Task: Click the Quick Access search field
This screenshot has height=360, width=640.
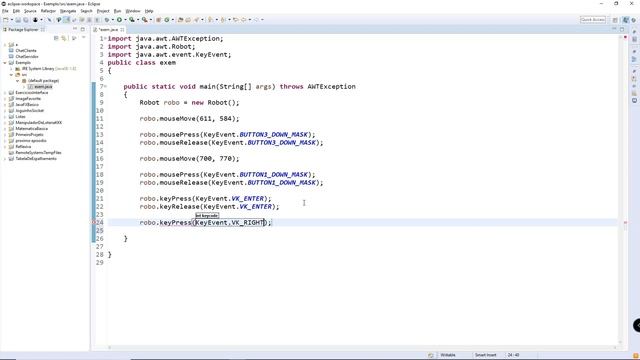Action: (x=593, y=20)
